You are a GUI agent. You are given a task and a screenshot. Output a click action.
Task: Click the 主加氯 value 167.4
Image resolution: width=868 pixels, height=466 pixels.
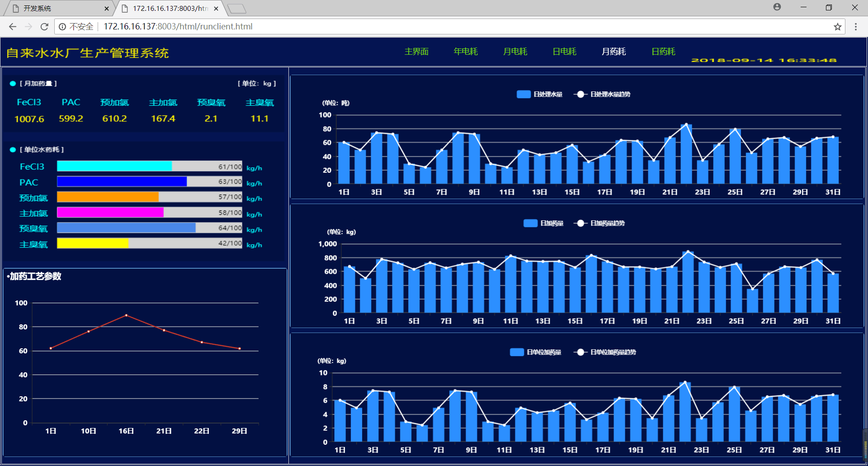163,119
